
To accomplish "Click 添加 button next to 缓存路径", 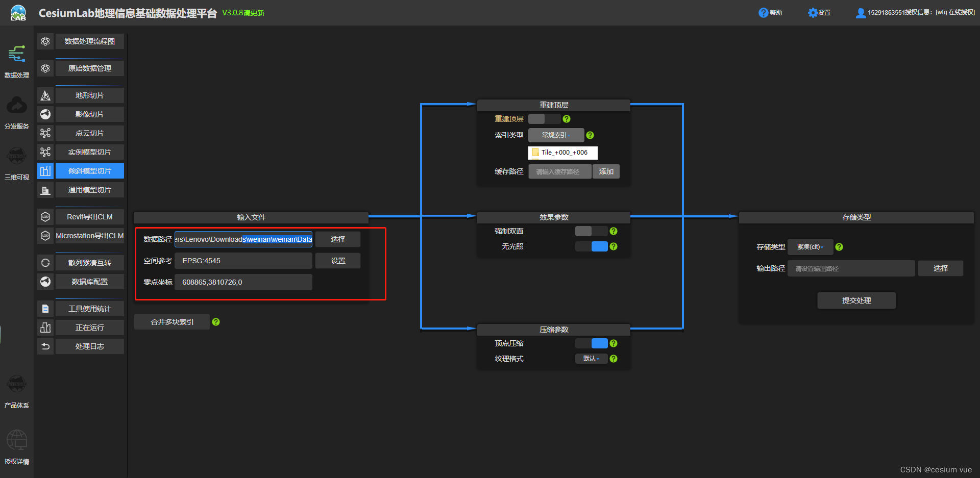I will pyautogui.click(x=606, y=171).
